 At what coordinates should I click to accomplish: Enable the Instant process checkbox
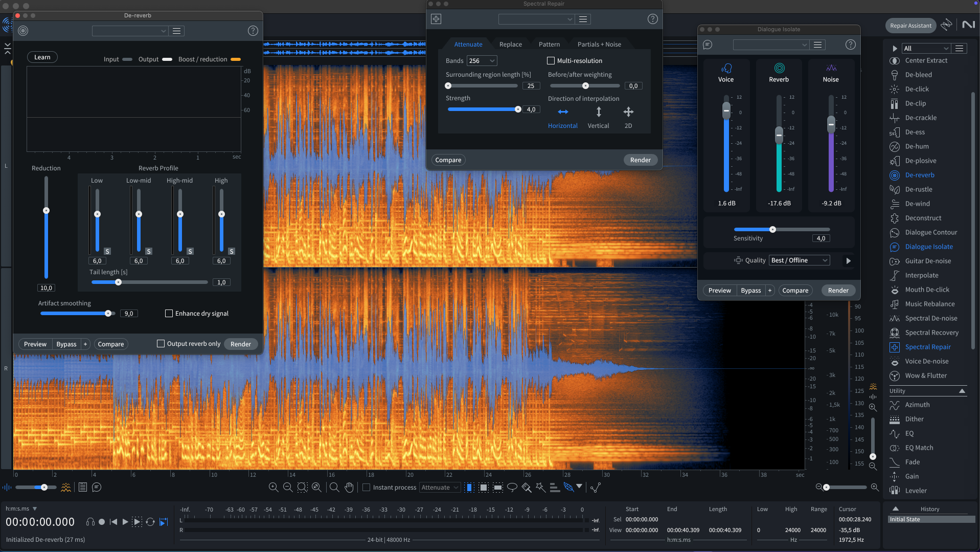coord(366,488)
